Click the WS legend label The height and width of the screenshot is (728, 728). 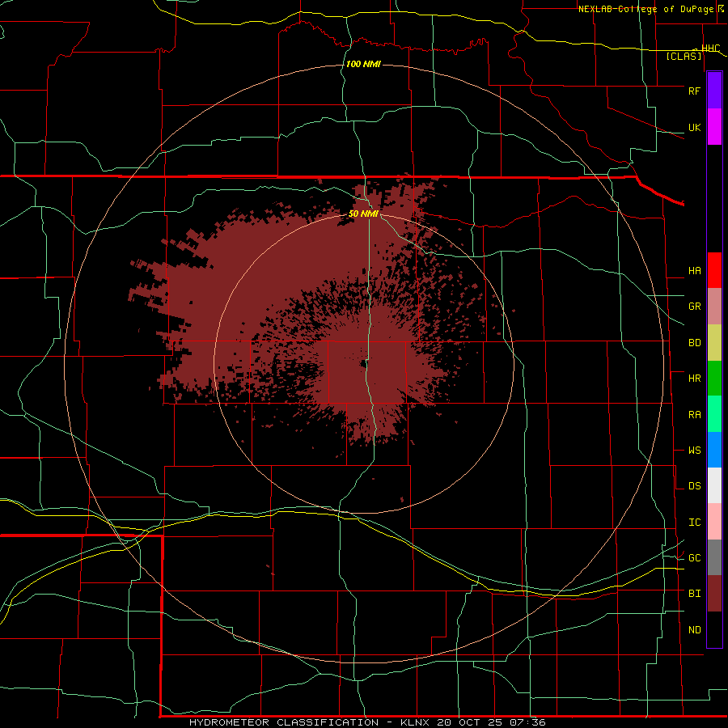pyautogui.click(x=694, y=451)
